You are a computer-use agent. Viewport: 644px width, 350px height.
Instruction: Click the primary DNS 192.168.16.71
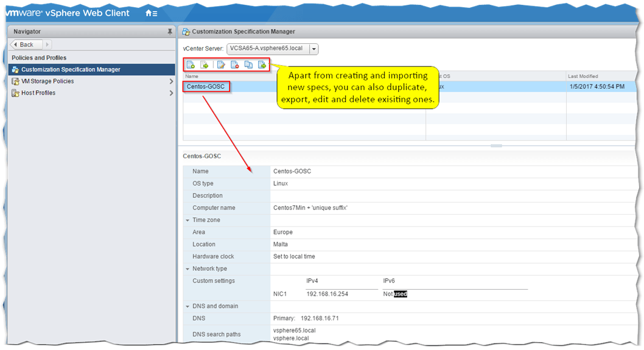pyautogui.click(x=320, y=318)
